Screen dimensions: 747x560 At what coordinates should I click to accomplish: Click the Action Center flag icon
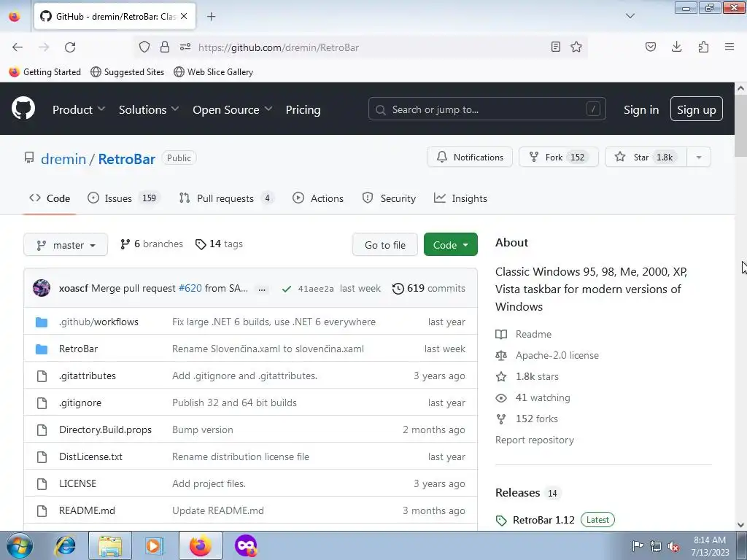pos(638,545)
